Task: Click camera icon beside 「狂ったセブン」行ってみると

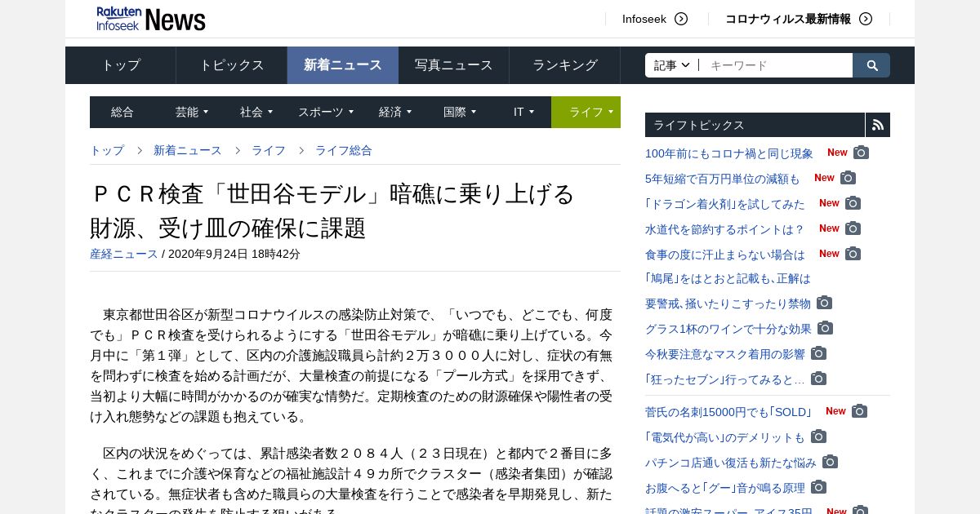Action: point(818,379)
